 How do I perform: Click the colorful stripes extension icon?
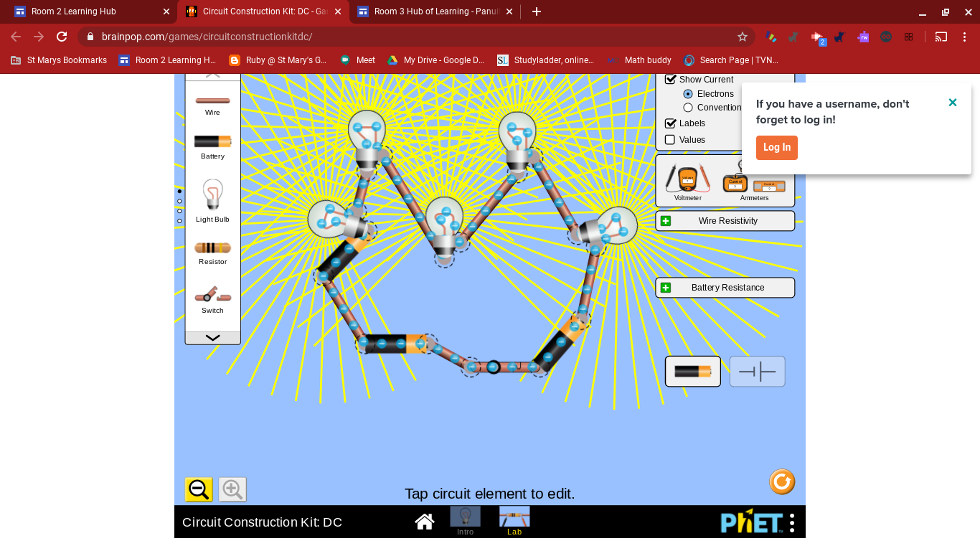pyautogui.click(x=771, y=37)
